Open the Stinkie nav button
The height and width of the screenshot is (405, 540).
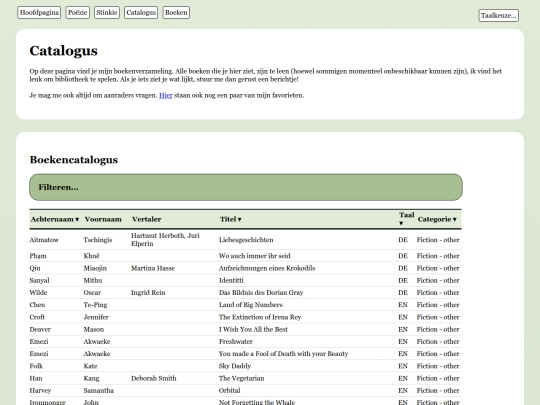(x=107, y=12)
